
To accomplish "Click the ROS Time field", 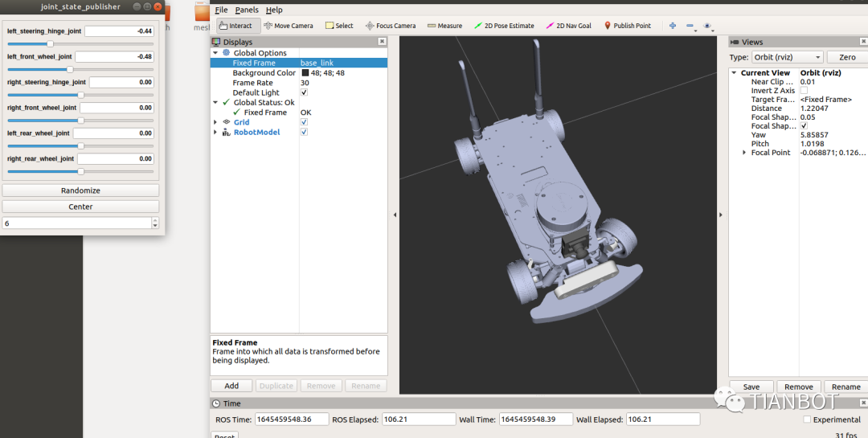I will click(292, 420).
